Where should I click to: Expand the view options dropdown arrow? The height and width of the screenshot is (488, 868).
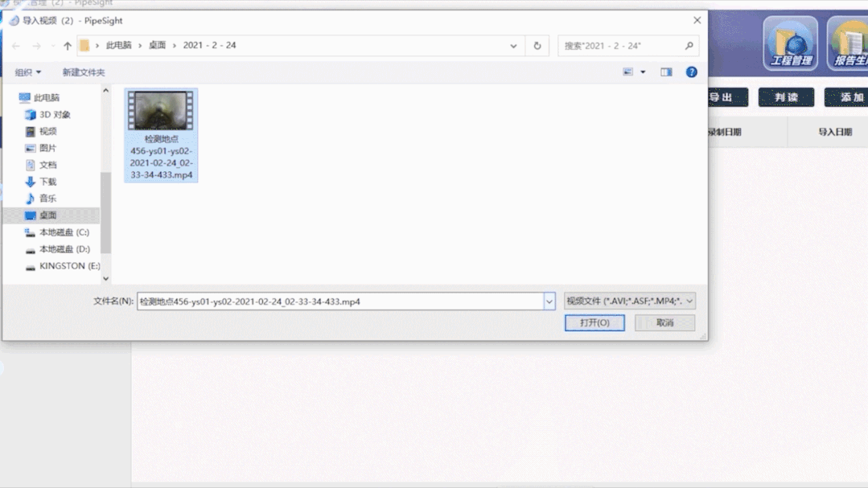643,72
